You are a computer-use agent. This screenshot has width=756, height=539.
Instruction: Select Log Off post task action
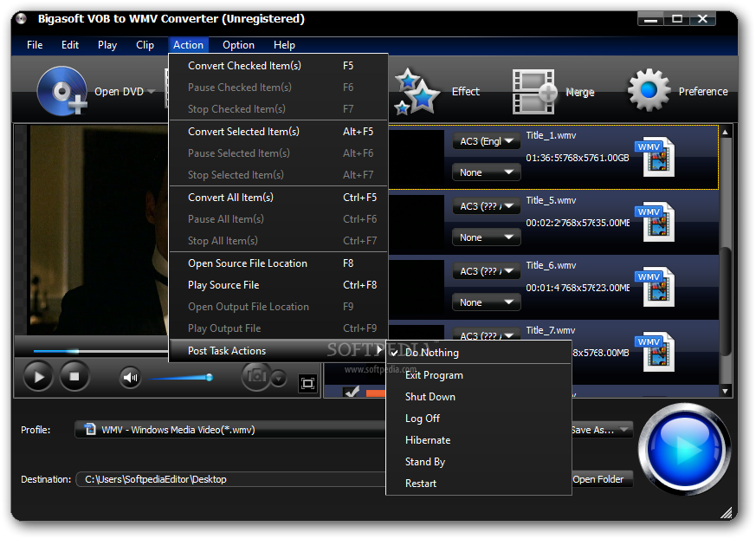(x=479, y=419)
